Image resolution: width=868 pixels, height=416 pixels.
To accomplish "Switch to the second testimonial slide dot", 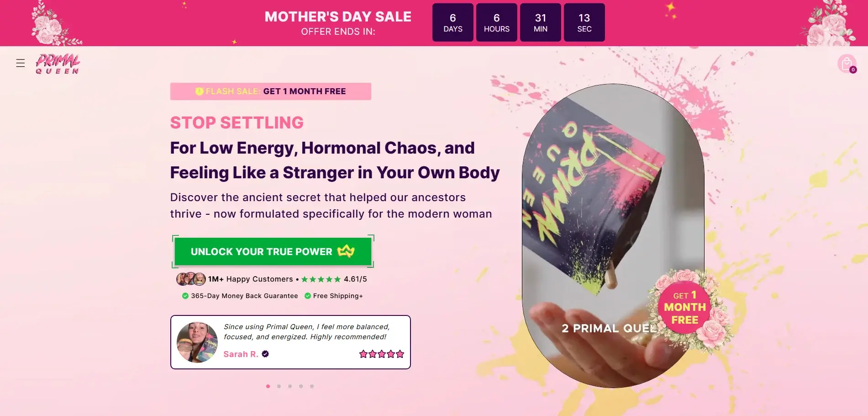I will [279, 386].
